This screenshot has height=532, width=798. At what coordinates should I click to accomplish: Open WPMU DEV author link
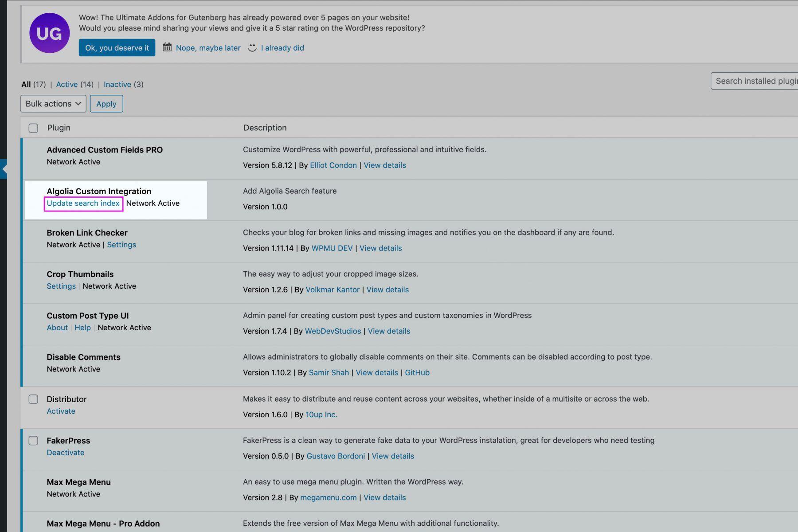[332, 248]
